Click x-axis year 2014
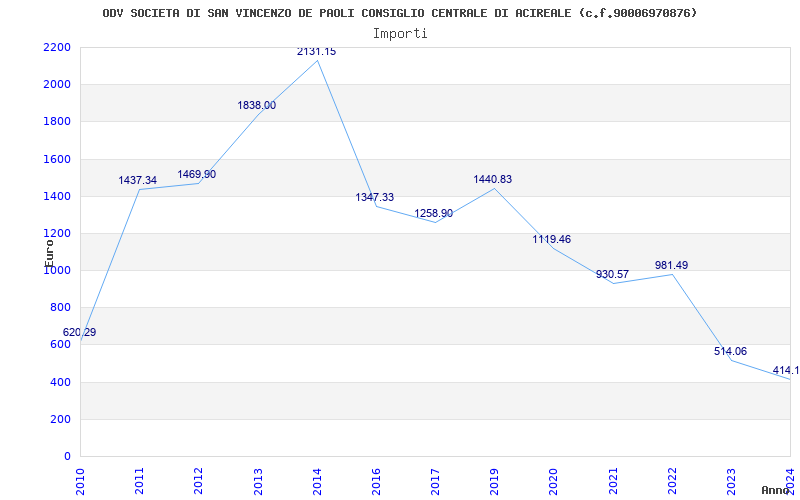800x500 pixels. click(317, 481)
